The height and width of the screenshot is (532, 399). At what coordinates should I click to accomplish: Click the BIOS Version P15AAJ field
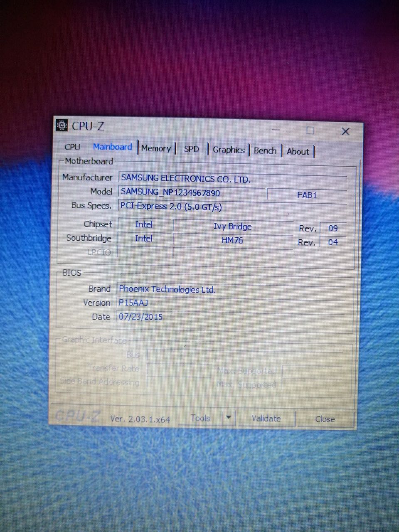pos(231,303)
